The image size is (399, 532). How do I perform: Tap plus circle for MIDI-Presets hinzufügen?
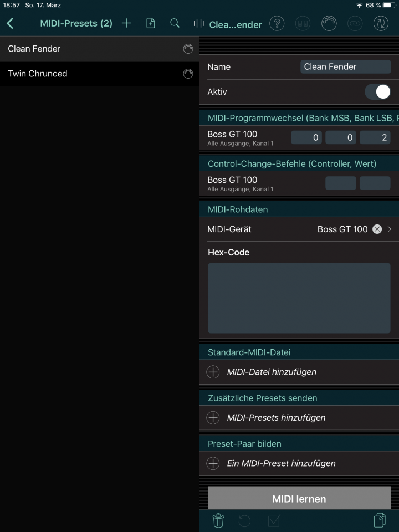point(213,418)
